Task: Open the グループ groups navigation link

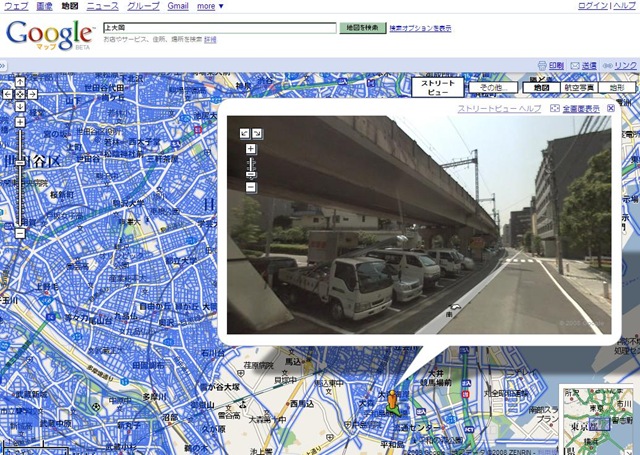Action: (143, 6)
